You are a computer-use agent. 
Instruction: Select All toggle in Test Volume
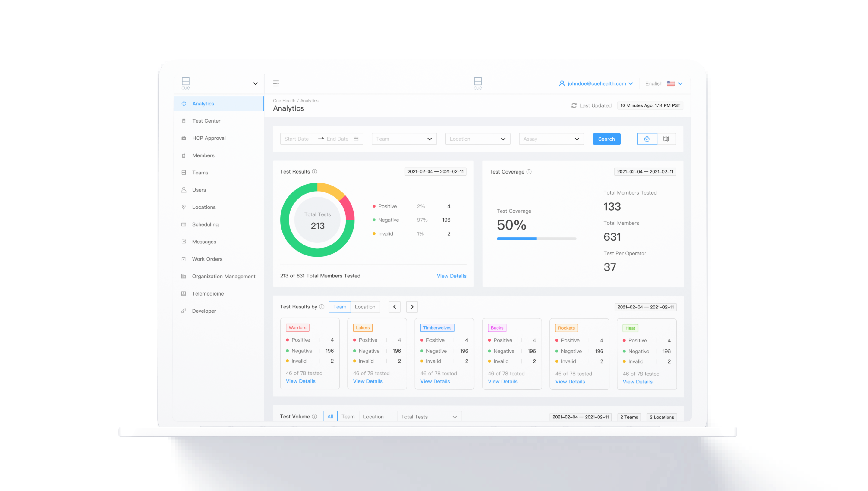[330, 417]
